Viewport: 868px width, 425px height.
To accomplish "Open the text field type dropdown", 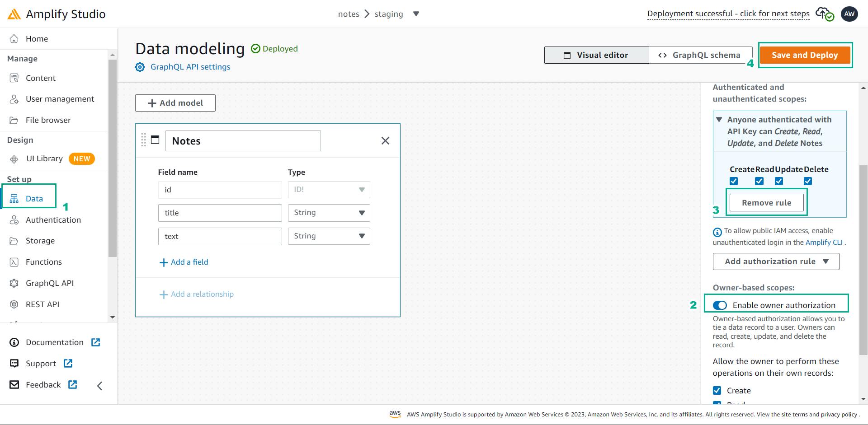I will tap(329, 236).
